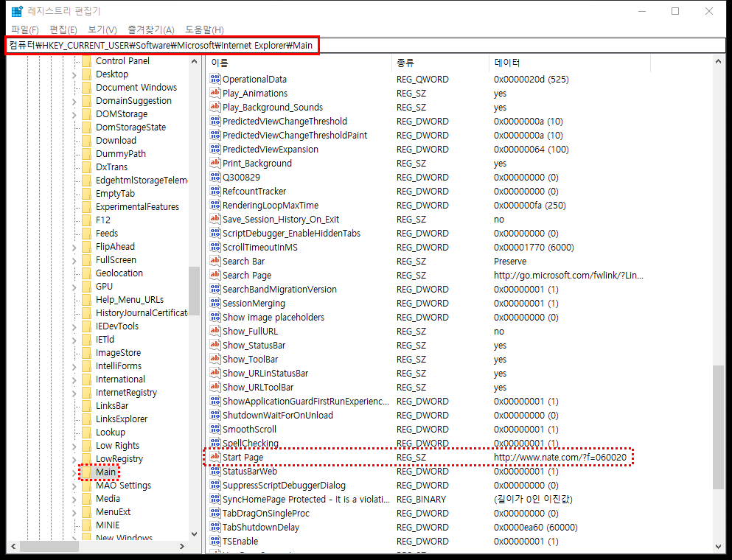Expand the FlipAhead key node
This screenshot has width=732, height=560.
74,248
